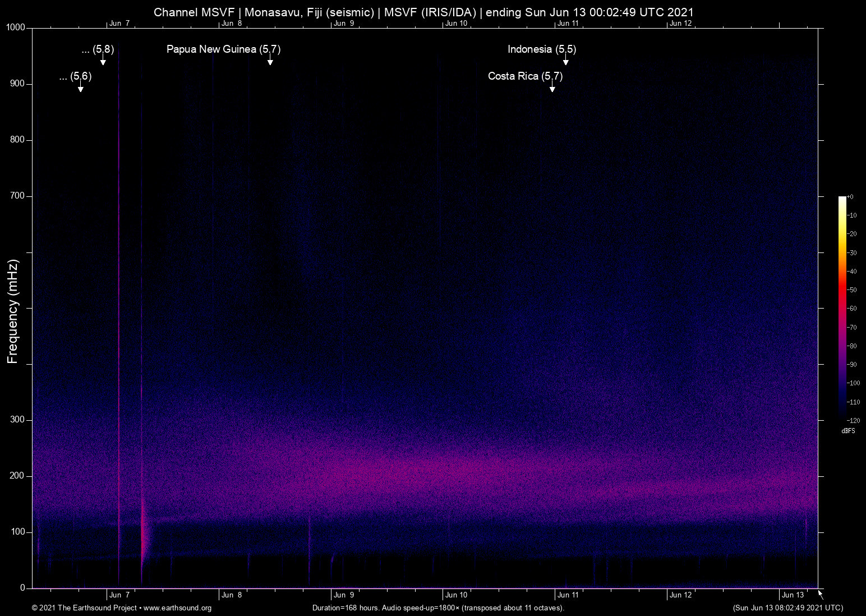Click the spectrogram title starting 'Channel MSVF'
This screenshot has width=866, height=616.
coord(424,12)
